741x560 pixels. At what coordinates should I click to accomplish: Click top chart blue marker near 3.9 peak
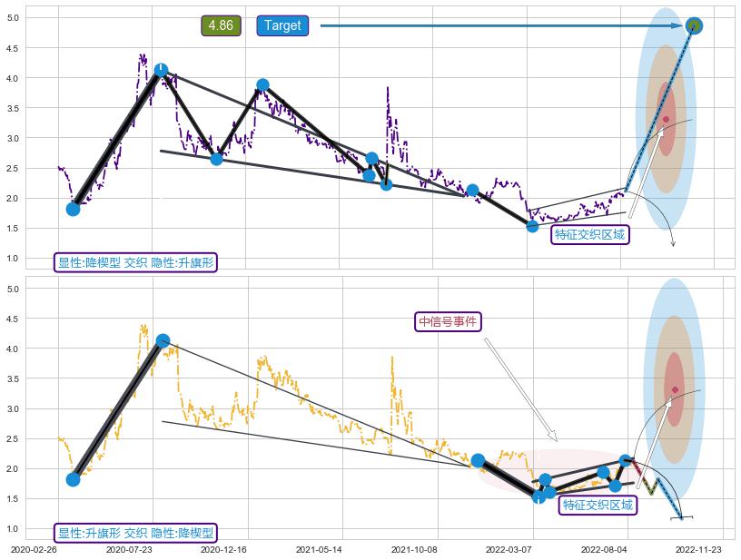[262, 85]
